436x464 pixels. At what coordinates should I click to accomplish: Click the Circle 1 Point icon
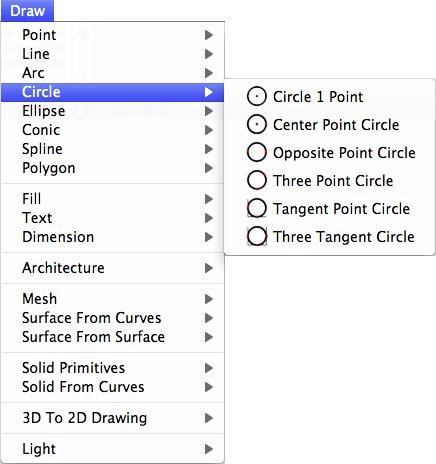pyautogui.click(x=257, y=96)
